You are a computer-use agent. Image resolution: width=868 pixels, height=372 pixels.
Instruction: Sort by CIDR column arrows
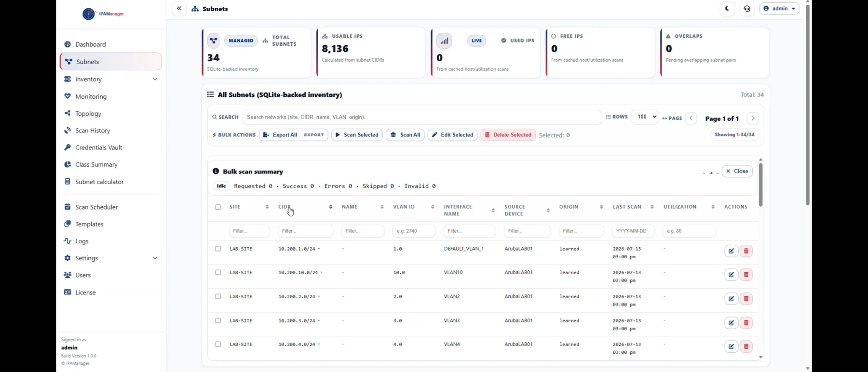click(x=331, y=207)
